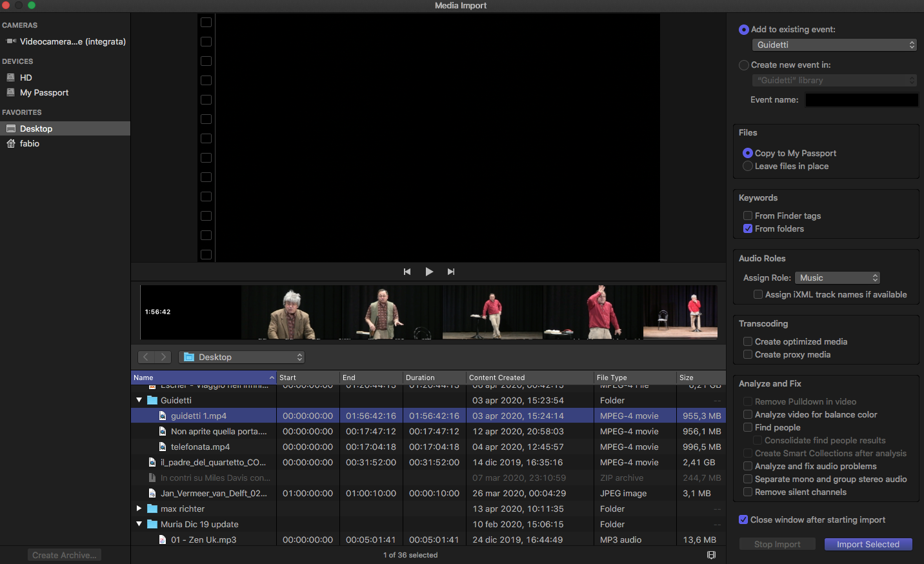
Task: Click the telefonata.mp4 file icon
Action: 163,447
